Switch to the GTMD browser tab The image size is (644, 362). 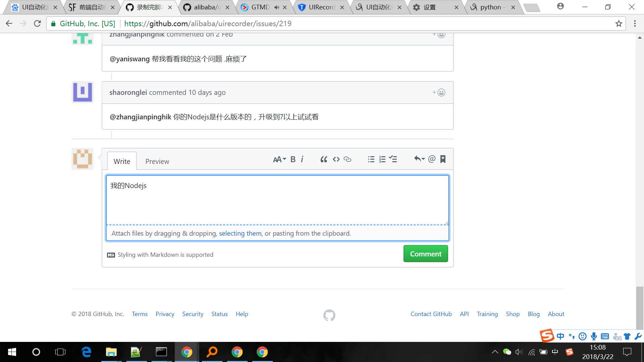tap(262, 7)
